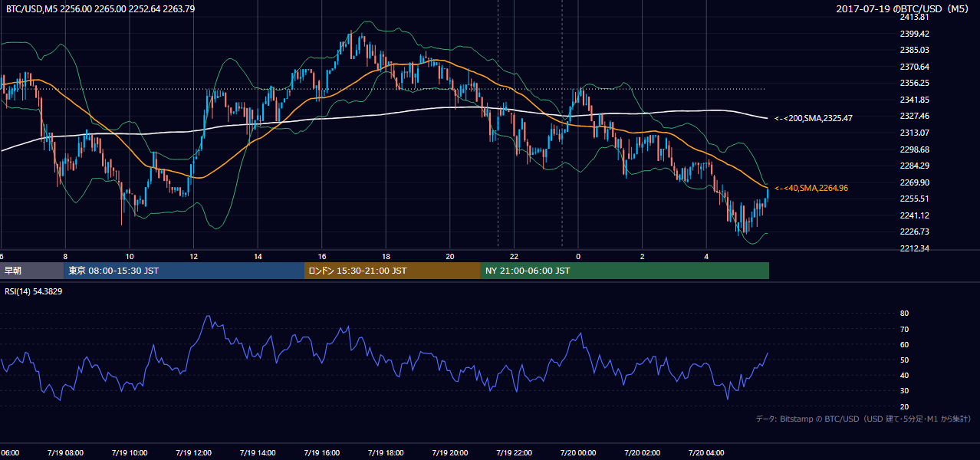The width and height of the screenshot is (980, 460).
Task: Select RSI scale value 30
Action: pyautogui.click(x=904, y=391)
